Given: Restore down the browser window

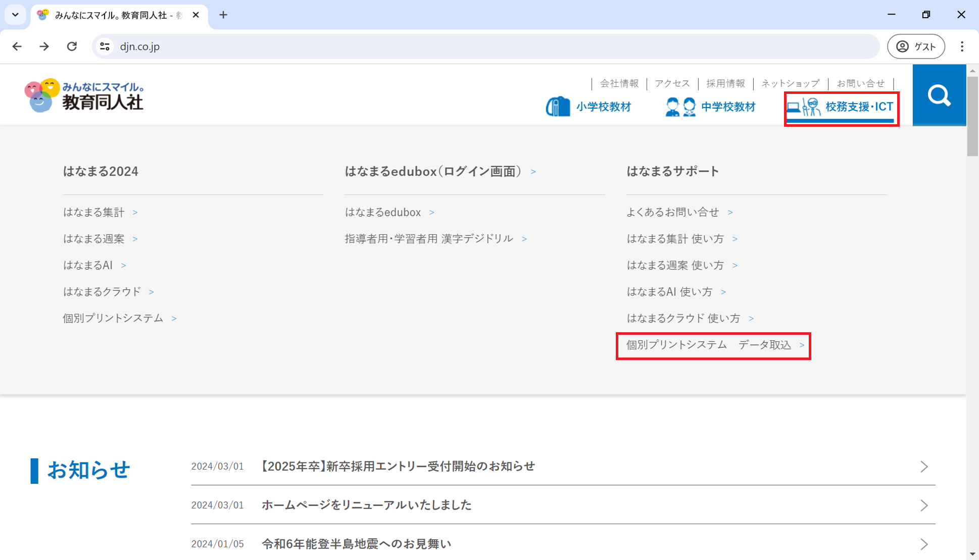Looking at the screenshot, I should 926,15.
